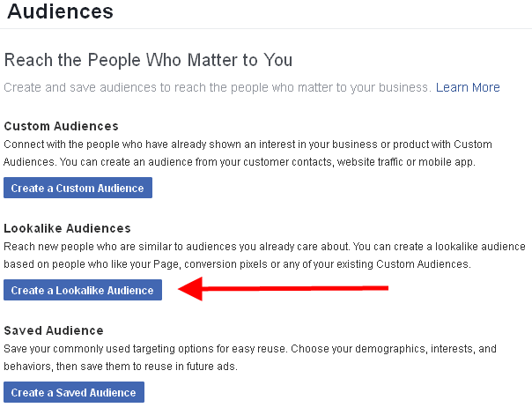The width and height of the screenshot is (532, 415).
Task: Click the Saved Audience section heading
Action: coord(54,330)
